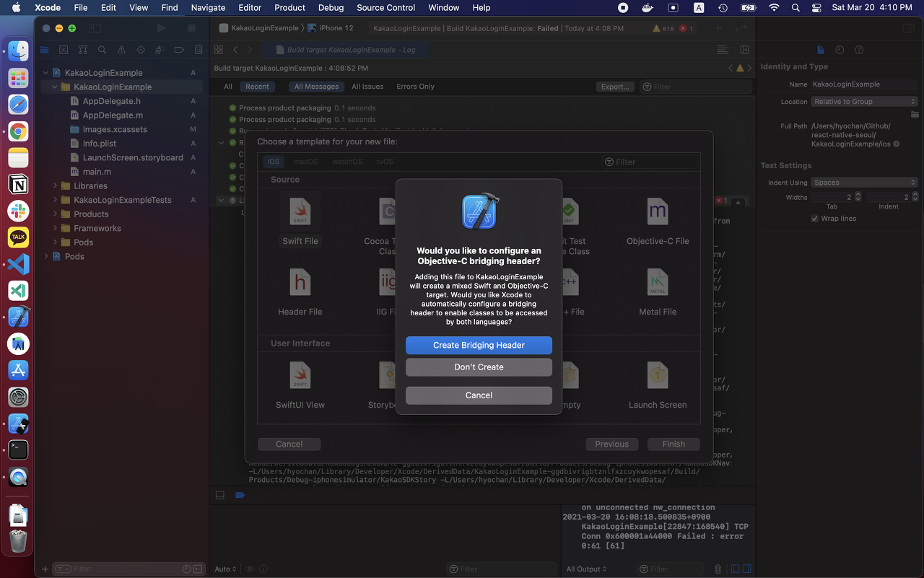Select Errors Only filter in log
This screenshot has height=578, width=924.
point(415,87)
